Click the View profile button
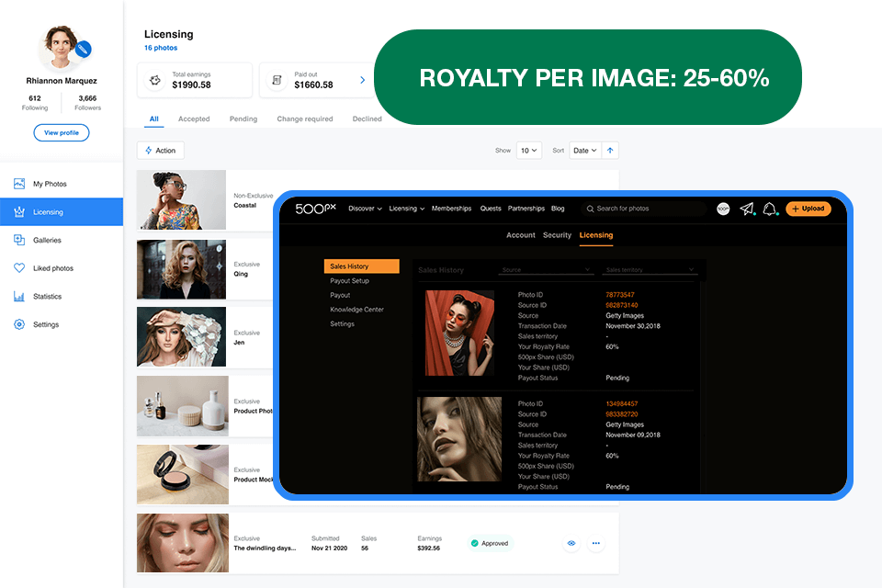 62,133
